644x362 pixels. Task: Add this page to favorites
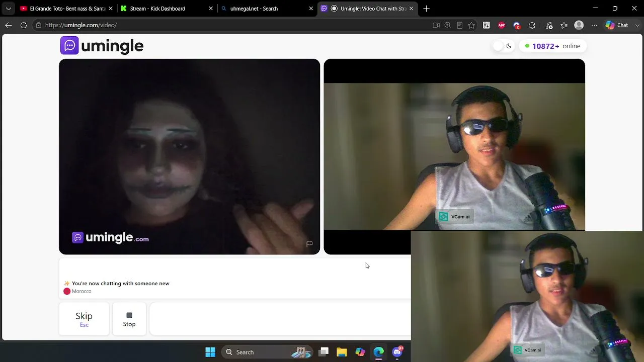471,25
